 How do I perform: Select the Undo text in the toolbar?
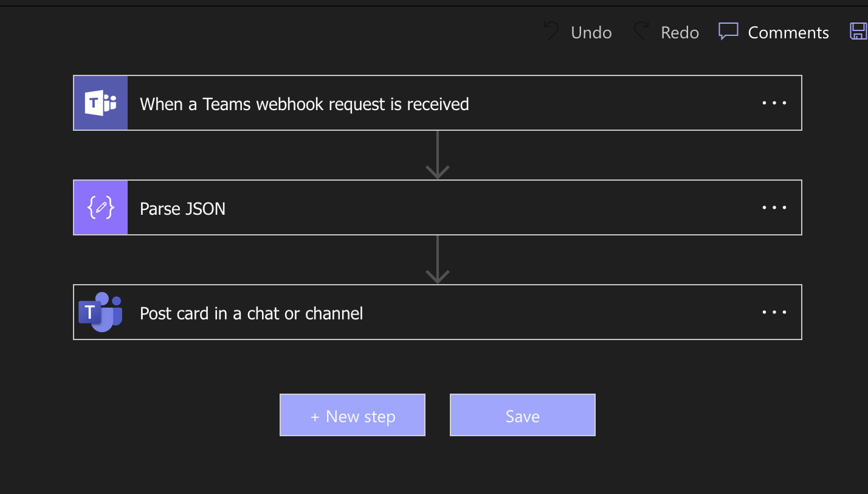pos(591,32)
